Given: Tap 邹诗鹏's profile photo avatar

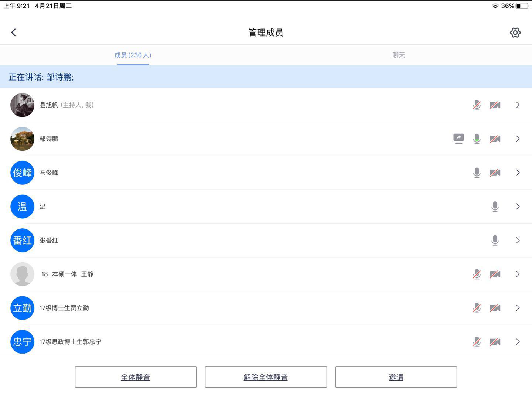Looking at the screenshot, I should point(22,139).
